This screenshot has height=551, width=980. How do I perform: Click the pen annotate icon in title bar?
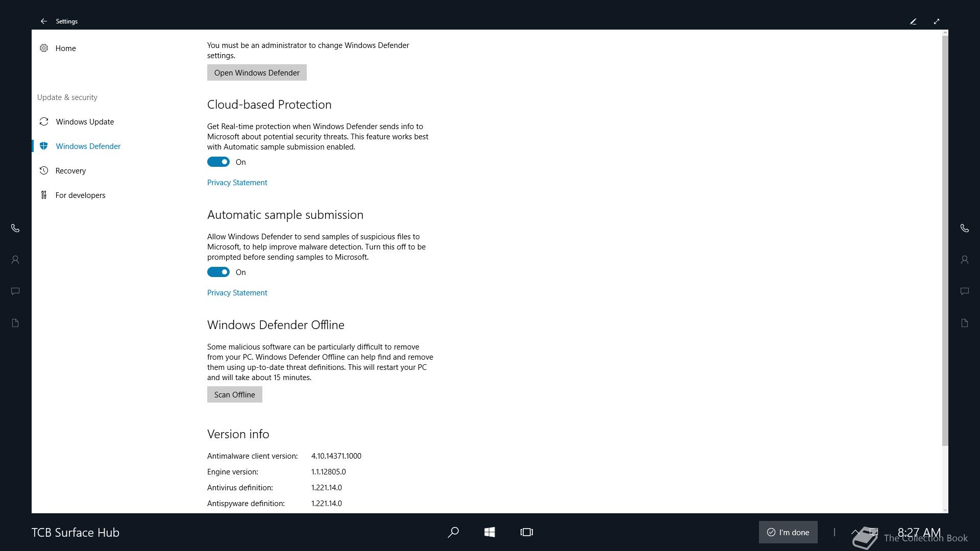click(913, 21)
